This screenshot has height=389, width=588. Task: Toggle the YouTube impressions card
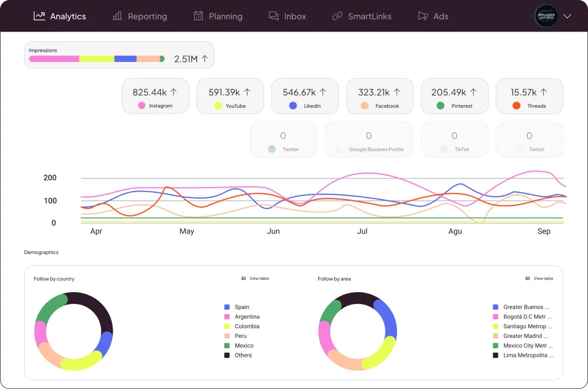230,96
